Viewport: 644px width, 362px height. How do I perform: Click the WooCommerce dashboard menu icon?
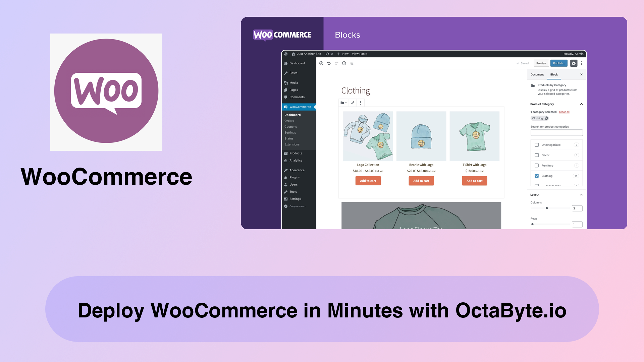point(286,107)
